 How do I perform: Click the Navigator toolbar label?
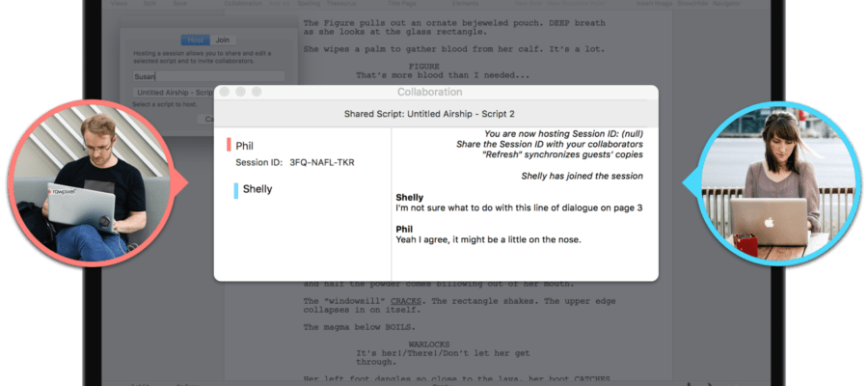tap(726, 3)
